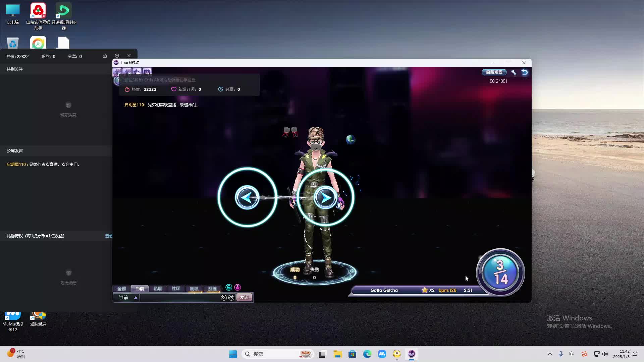The image size is (644, 362).
Task: Open the 系统 chat tab
Action: tap(212, 289)
